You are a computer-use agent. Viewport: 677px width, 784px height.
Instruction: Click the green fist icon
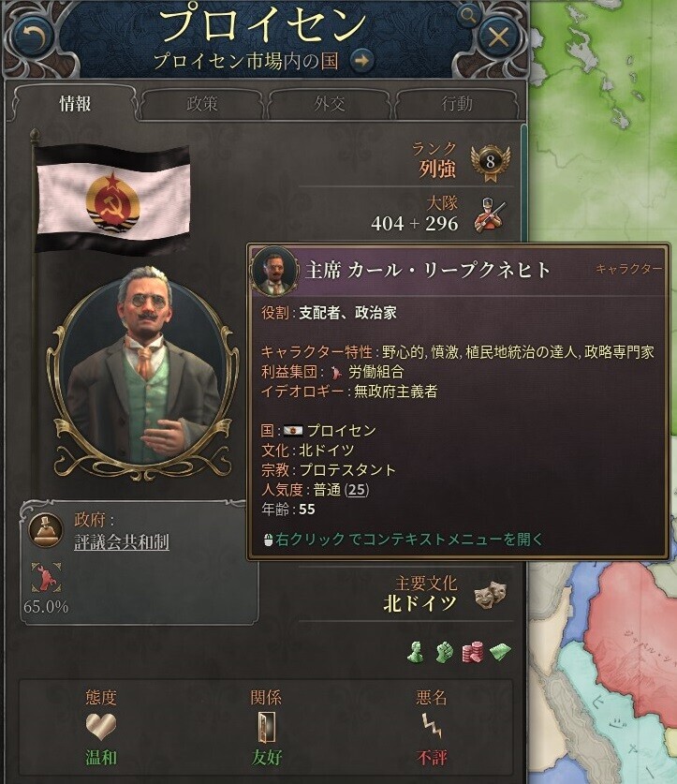point(444,652)
